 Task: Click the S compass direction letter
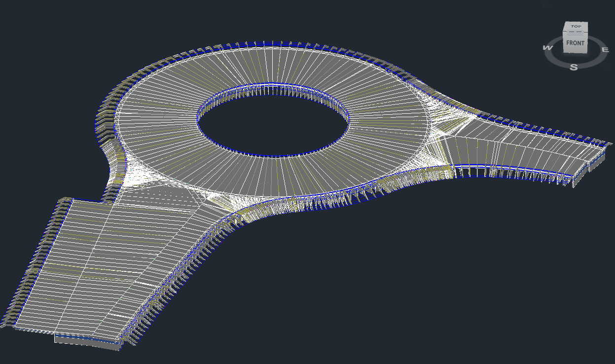[x=574, y=67]
